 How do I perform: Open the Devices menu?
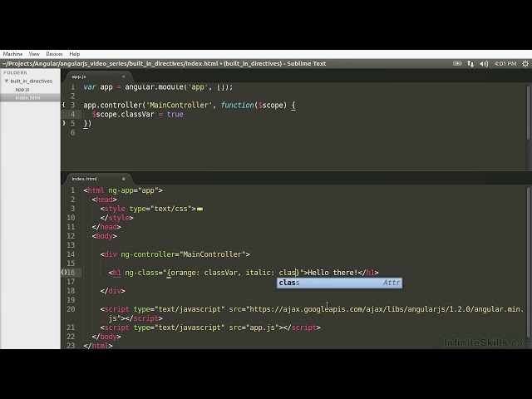(54, 54)
